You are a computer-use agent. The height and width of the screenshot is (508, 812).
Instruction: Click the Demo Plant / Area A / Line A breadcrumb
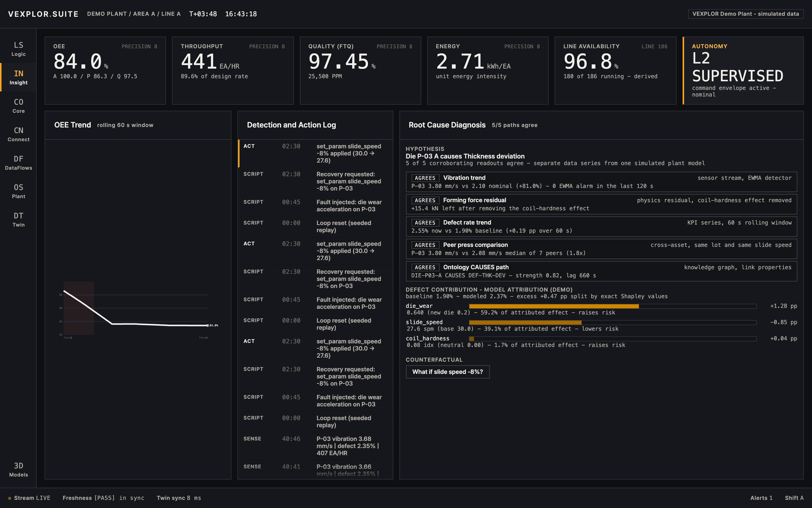point(133,14)
